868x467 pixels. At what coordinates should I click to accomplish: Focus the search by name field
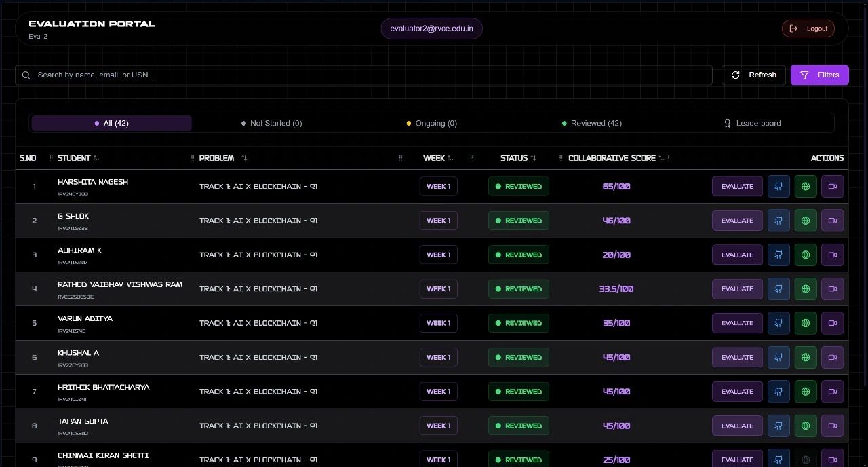[x=366, y=75]
